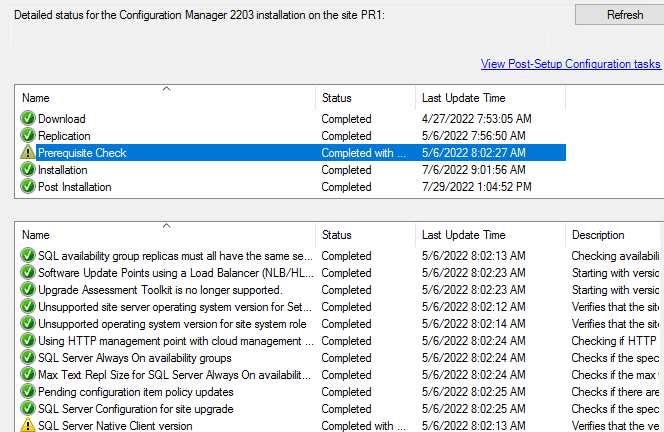664x432 pixels.
Task: Sort lower list by Name column header
Action: [165, 235]
